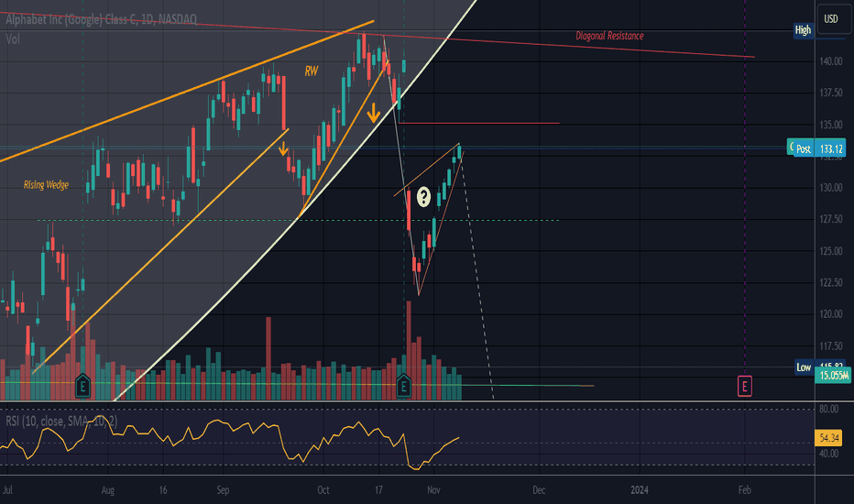
Task: Click the RSI (10, close, SMA, 10, 2) legend
Action: (61, 421)
